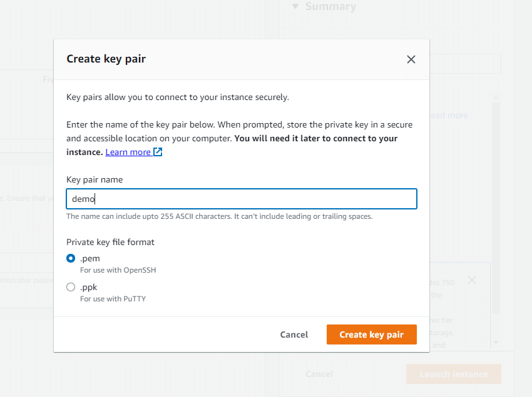Viewport: 532px width, 397px height.
Task: Open the dimmed read more link
Action: point(449,115)
